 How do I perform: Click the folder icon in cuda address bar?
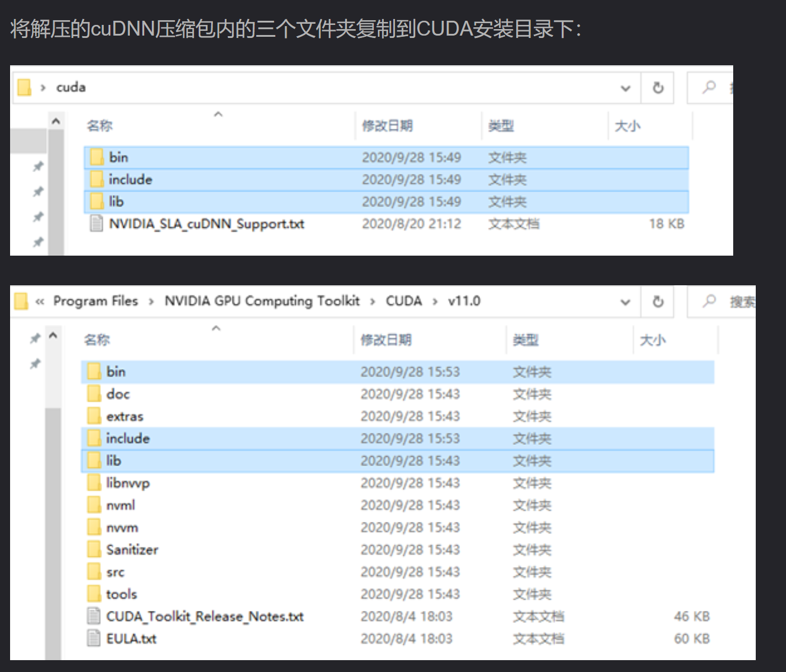(x=24, y=87)
